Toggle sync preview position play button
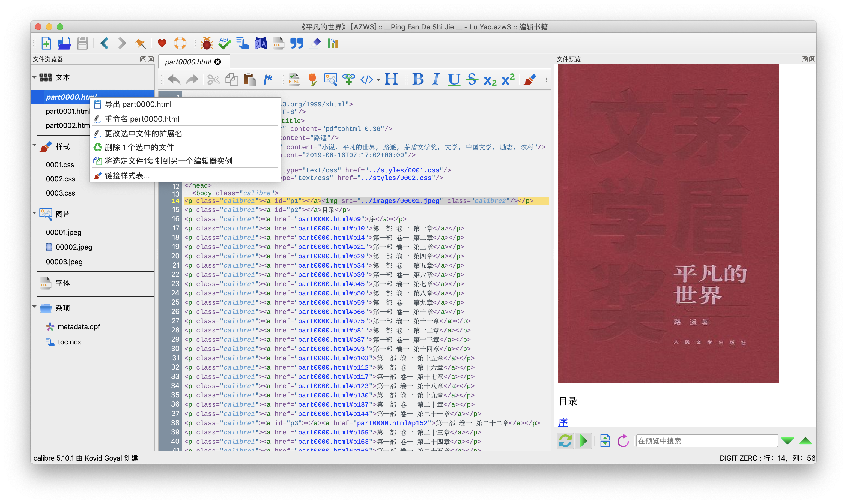The width and height of the screenshot is (847, 504). click(583, 441)
